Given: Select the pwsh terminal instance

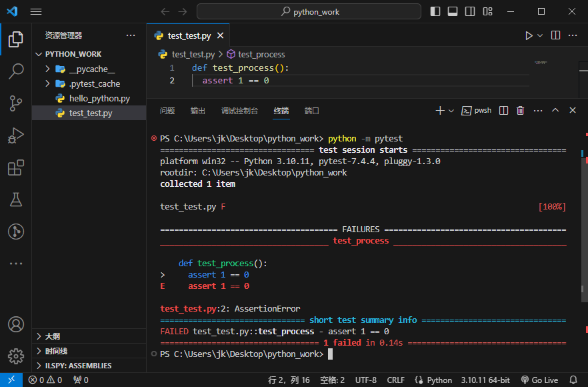Looking at the screenshot, I should (x=476, y=110).
